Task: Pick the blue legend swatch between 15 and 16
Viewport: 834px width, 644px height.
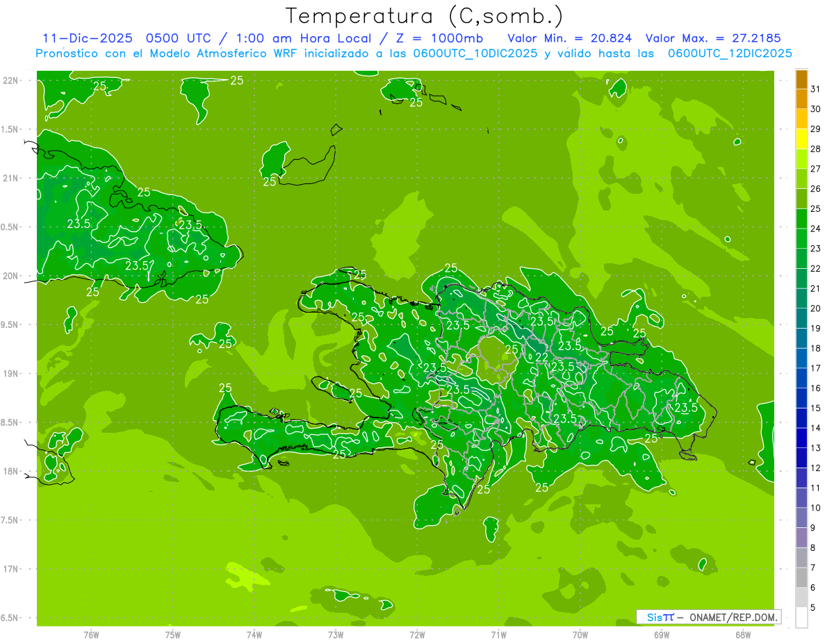Action: point(801,398)
